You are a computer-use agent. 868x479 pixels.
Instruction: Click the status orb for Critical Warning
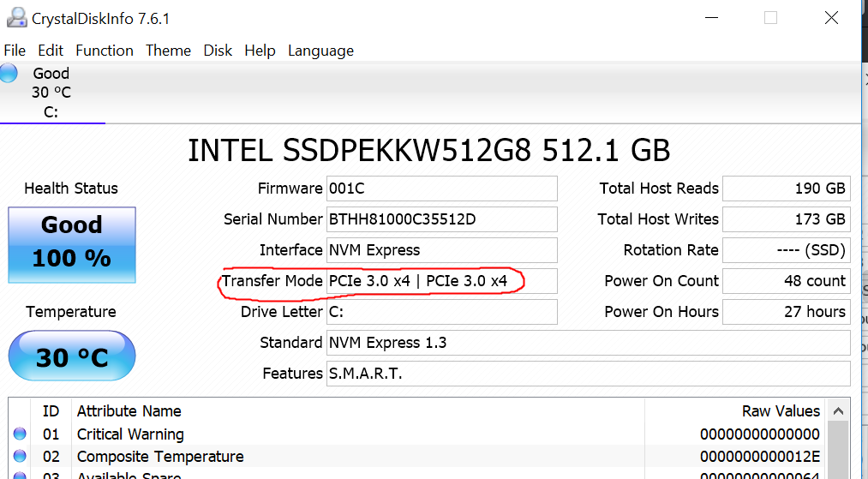(x=20, y=434)
